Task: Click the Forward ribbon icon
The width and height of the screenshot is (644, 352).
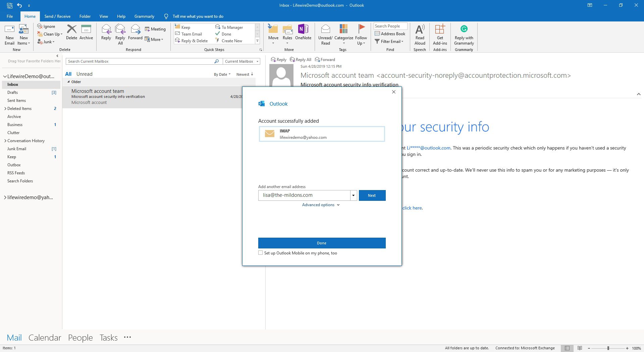Action: pos(135,33)
